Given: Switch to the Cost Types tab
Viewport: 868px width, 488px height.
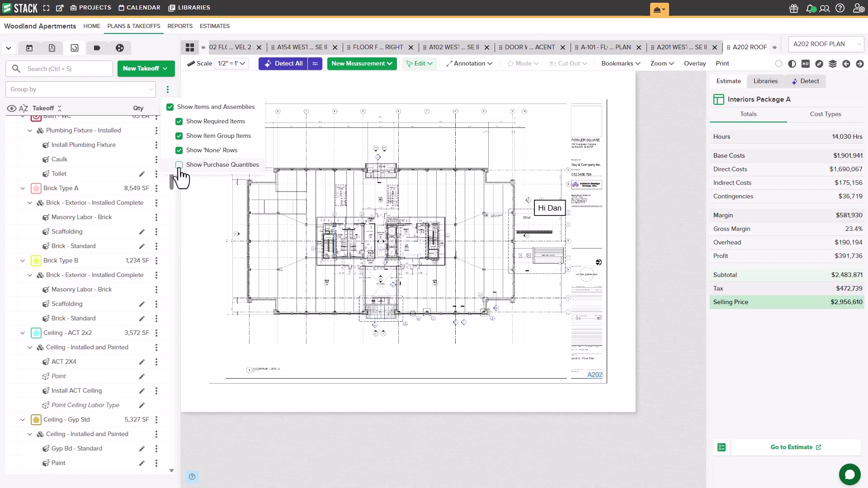Looking at the screenshot, I should (826, 114).
